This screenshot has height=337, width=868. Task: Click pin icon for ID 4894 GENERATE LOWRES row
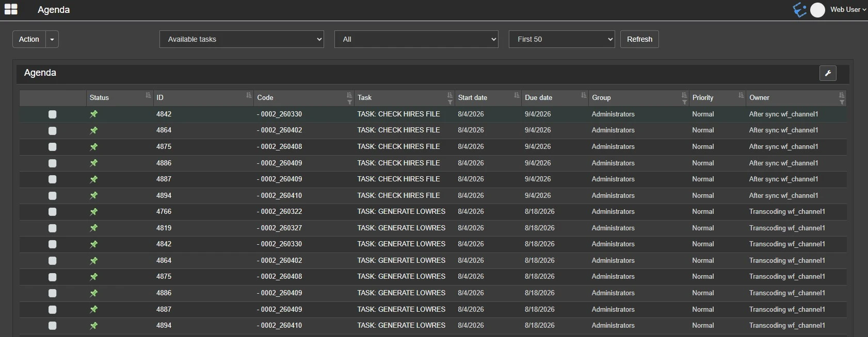click(93, 326)
